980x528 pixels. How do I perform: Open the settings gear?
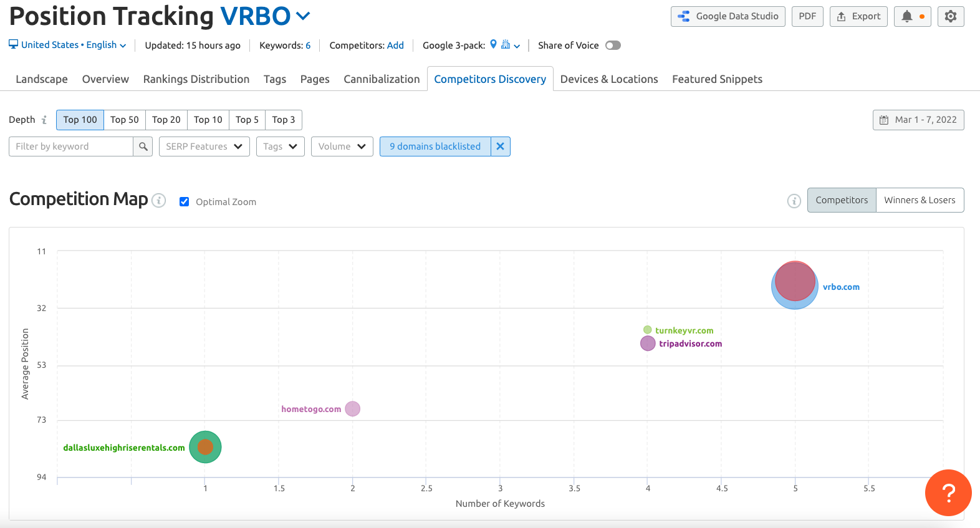point(951,16)
